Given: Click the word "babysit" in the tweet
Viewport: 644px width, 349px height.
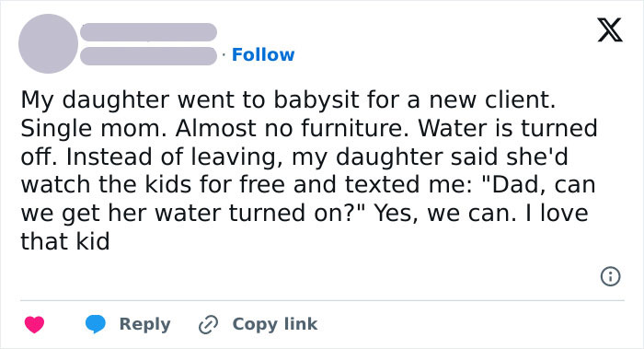Looking at the screenshot, I should [x=311, y=99].
